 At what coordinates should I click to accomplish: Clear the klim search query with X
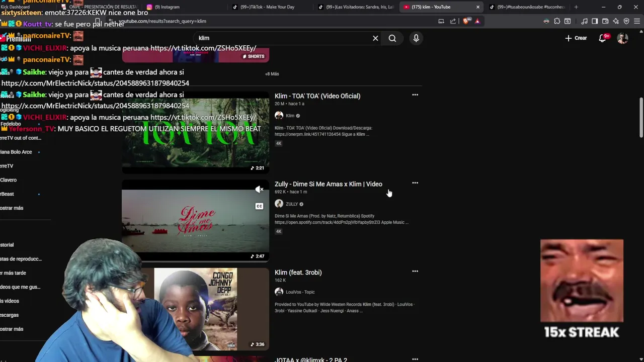(x=375, y=38)
